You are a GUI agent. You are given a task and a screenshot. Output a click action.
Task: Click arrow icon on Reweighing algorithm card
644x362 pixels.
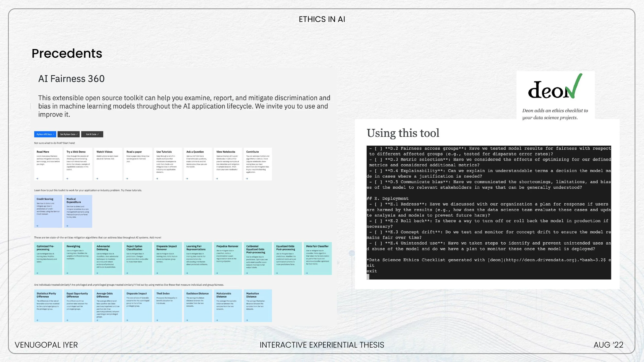(x=67, y=273)
